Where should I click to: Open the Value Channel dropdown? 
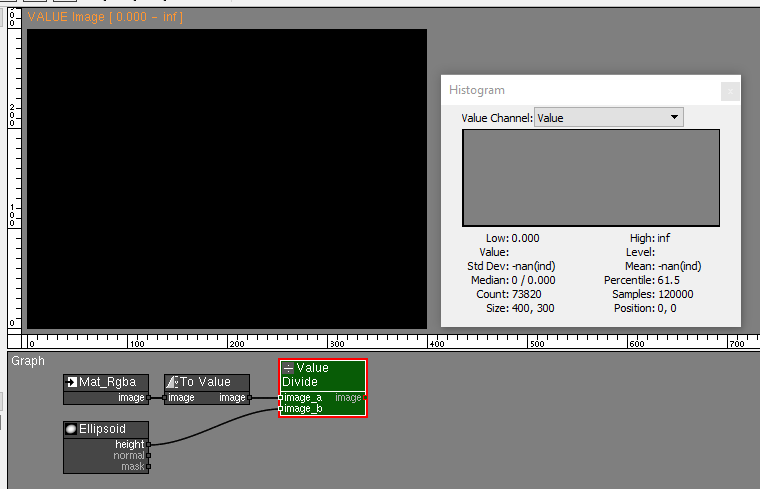click(608, 118)
